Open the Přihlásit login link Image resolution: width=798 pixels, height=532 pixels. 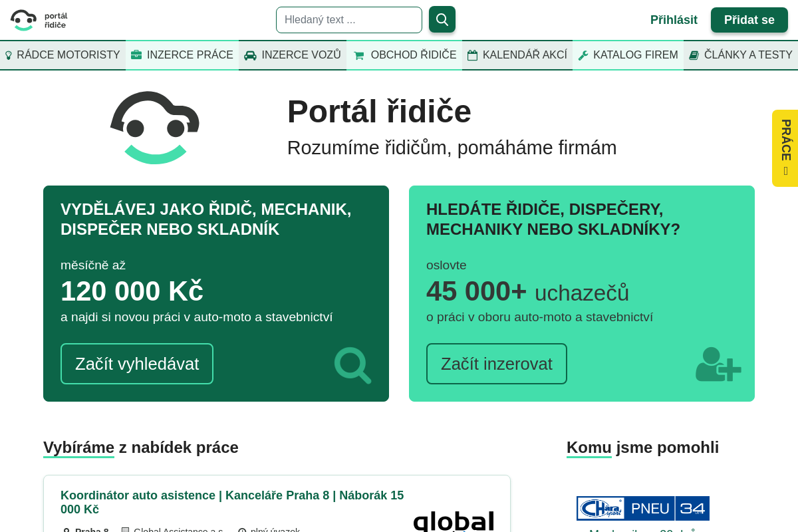click(x=674, y=20)
